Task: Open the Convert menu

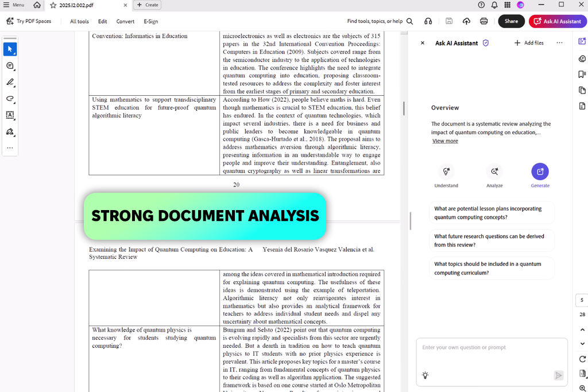Action: [125, 21]
